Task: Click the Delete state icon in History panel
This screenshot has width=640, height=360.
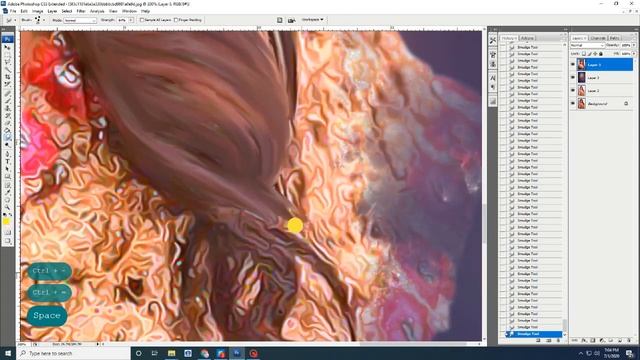Action: (558, 340)
